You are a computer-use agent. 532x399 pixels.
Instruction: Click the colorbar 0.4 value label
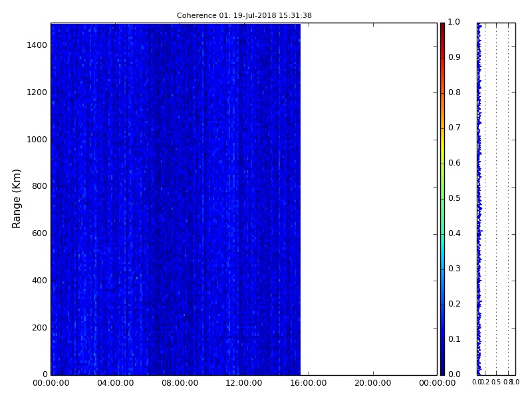click(454, 233)
